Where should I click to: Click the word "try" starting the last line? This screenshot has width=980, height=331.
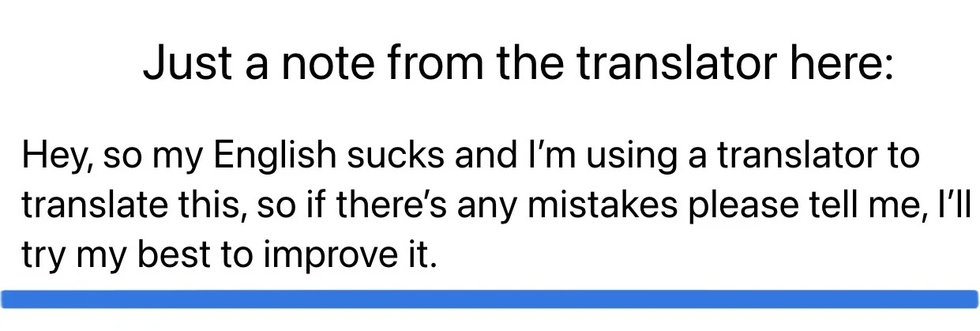coord(43,257)
